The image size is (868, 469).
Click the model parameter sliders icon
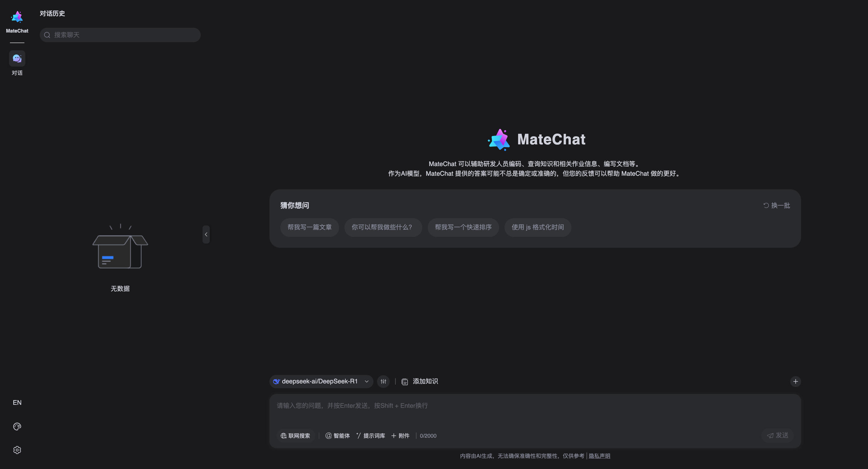383,381
